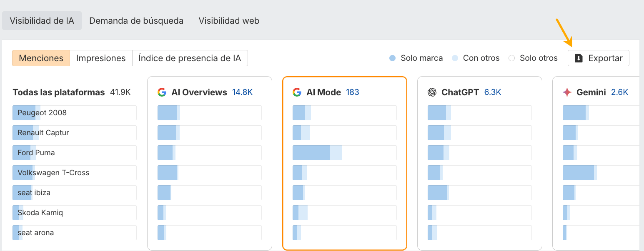644x251 pixels.
Task: Switch to Índice de presencia de IA
Action: point(190,58)
